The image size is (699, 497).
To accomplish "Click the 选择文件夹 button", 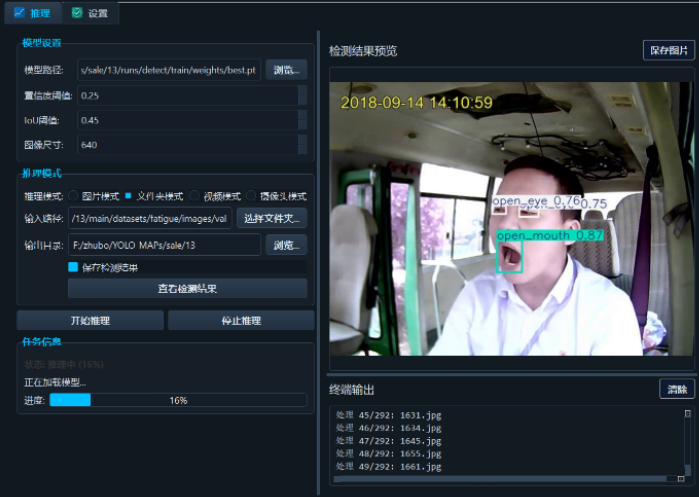I will pyautogui.click(x=272, y=218).
